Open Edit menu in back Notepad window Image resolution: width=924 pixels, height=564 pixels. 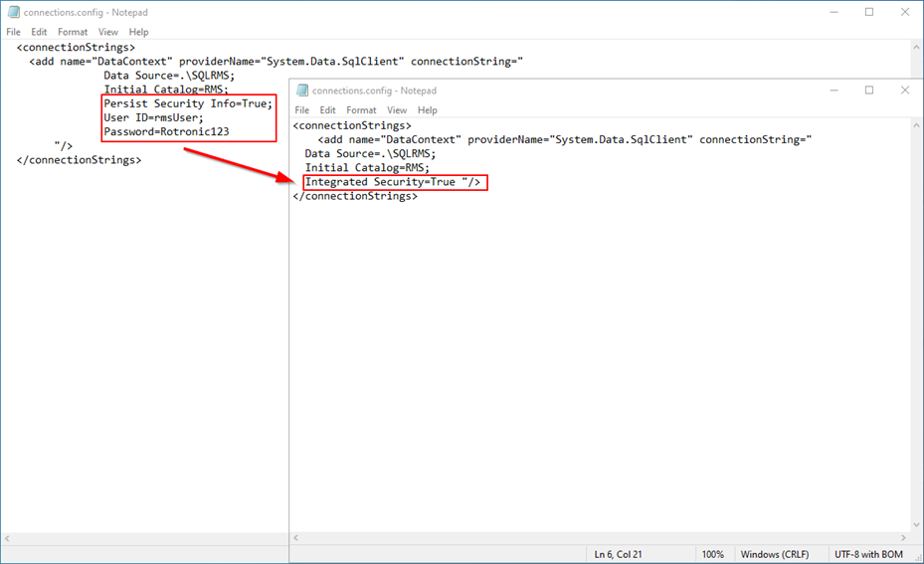coord(39,32)
